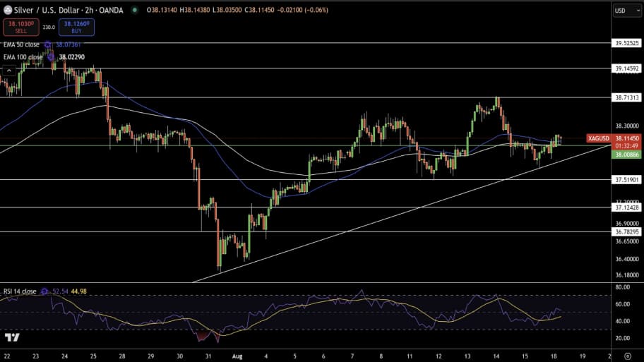Open chart settings hexagon gear icon
The image size is (644, 362).
click(x=628, y=356)
